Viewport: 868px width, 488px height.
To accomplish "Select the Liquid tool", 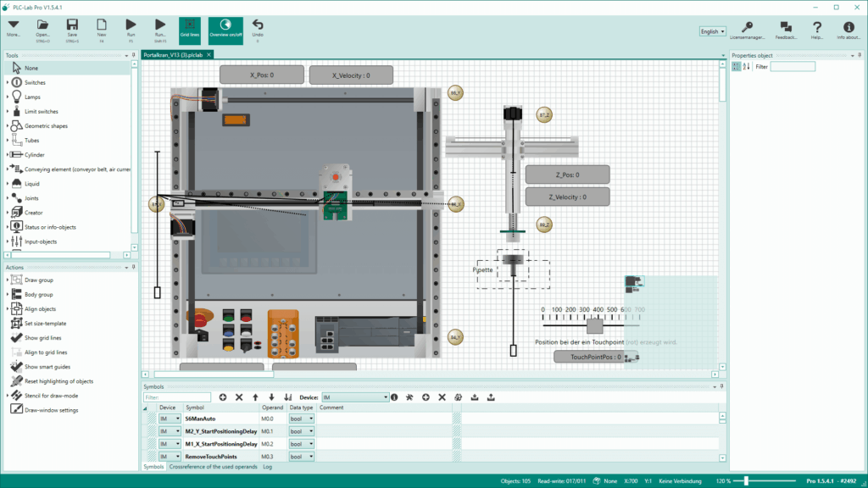I will click(x=31, y=184).
